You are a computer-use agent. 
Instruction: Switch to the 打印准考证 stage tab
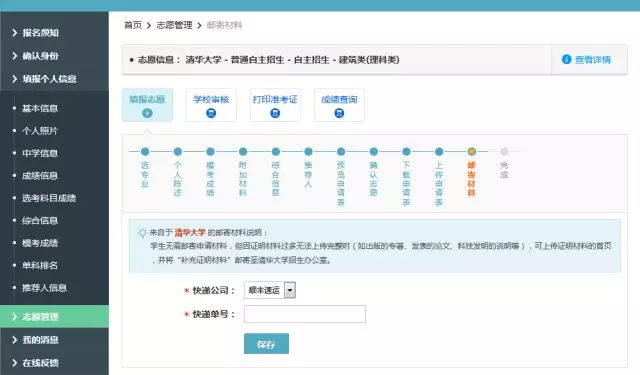(275, 105)
